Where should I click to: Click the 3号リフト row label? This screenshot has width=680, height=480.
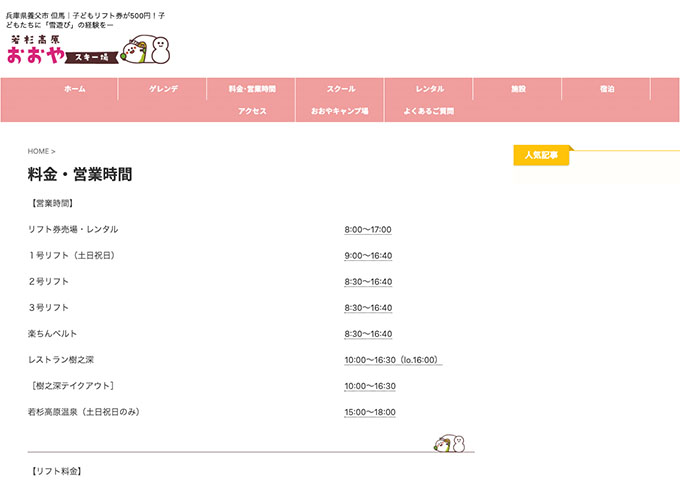point(49,307)
